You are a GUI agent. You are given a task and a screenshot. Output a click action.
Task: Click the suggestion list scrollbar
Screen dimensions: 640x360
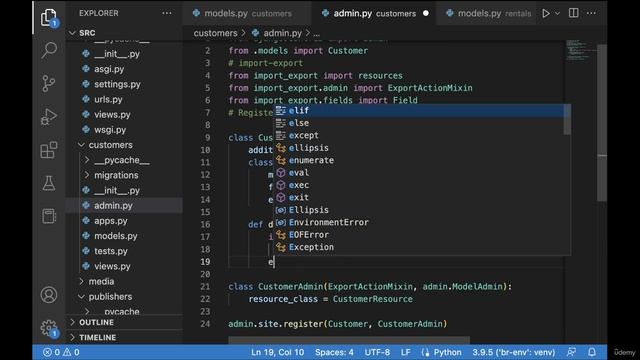567,120
